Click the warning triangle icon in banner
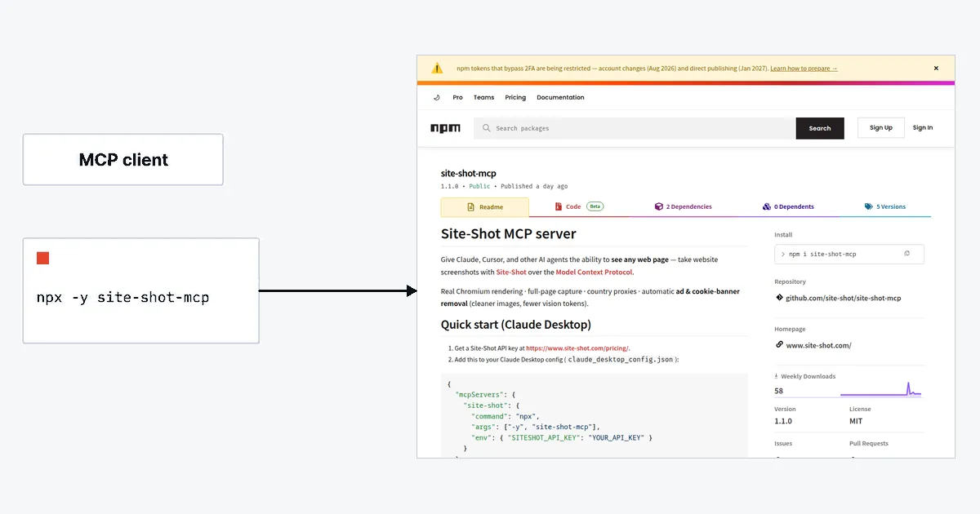 (x=438, y=69)
